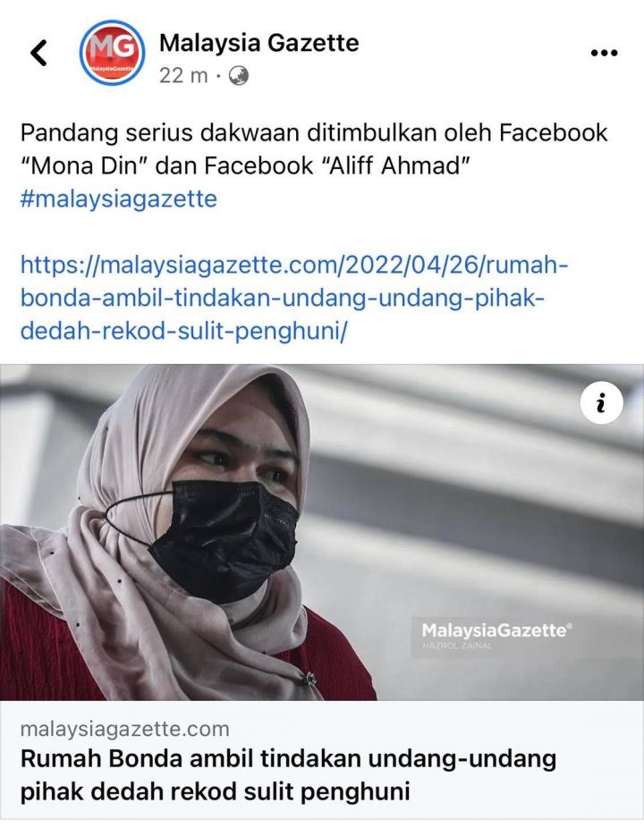Screen dimensions: 644x828
Task: Click the black face mask in photo
Action: pyautogui.click(x=225, y=538)
